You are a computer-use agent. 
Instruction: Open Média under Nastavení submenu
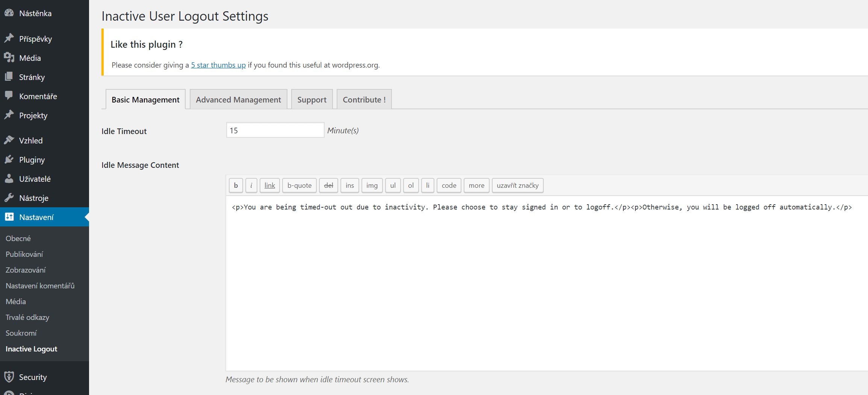(x=16, y=302)
